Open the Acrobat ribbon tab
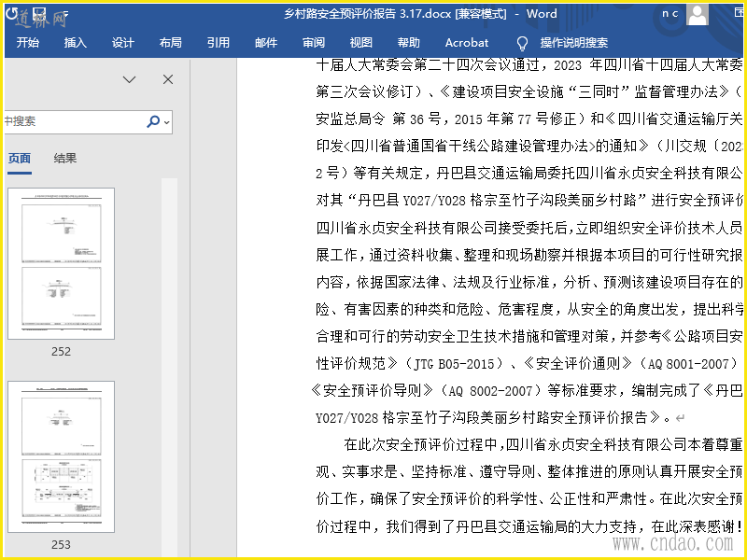The width and height of the screenshot is (747, 560). (467, 42)
